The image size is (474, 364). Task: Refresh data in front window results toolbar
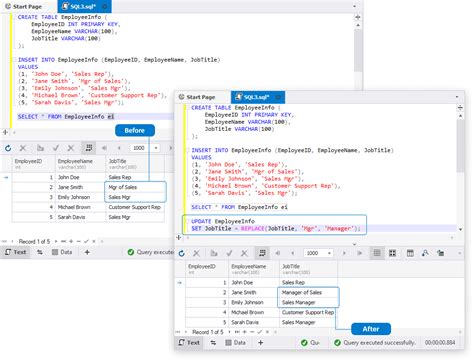point(182,253)
